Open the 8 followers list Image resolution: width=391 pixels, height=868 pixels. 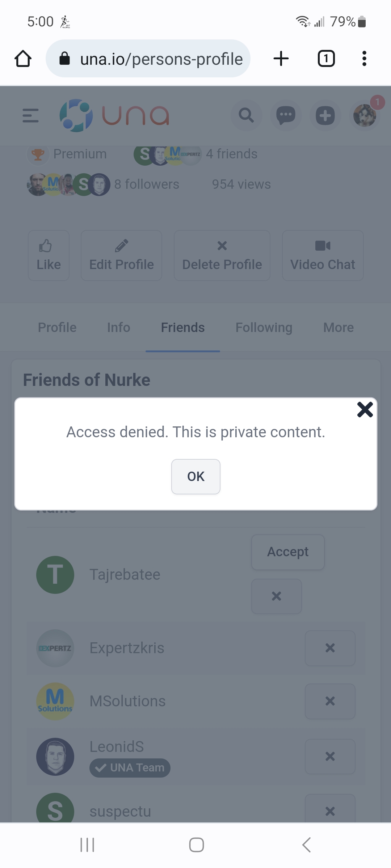tap(147, 184)
